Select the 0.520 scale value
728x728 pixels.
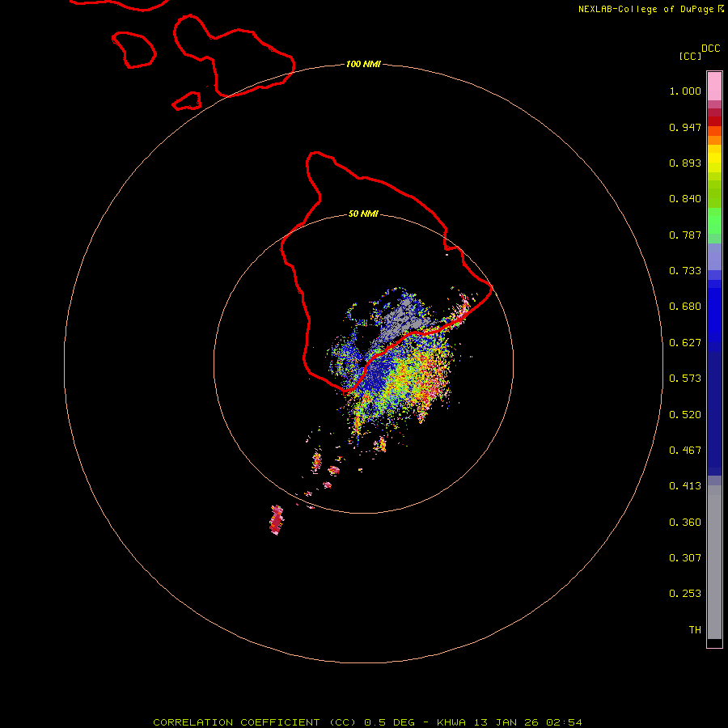pos(685,415)
